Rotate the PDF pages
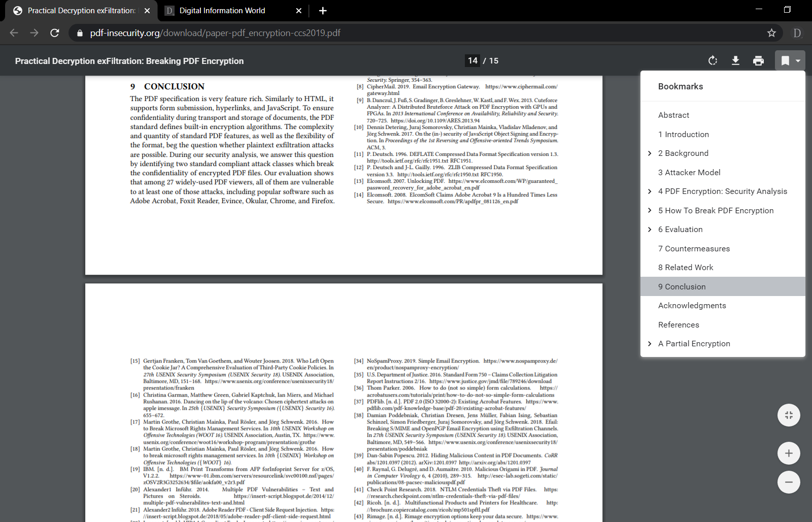Viewport: 812px width, 522px height. [713, 60]
